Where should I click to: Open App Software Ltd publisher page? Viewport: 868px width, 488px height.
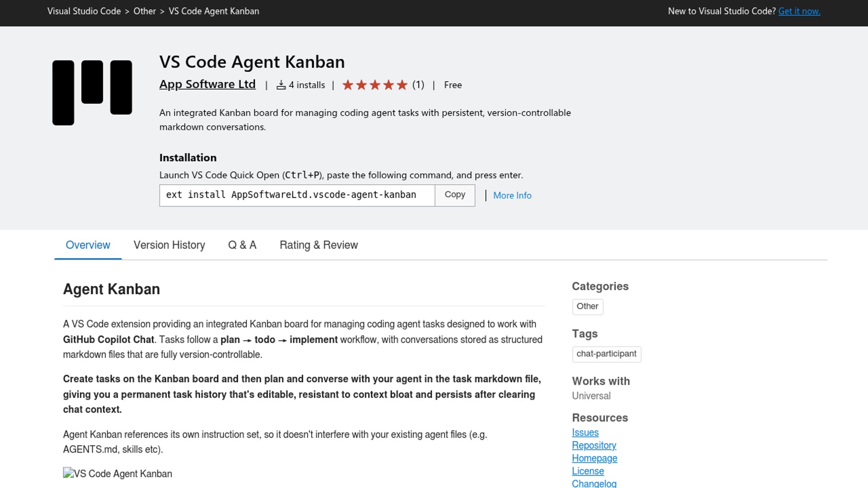207,84
